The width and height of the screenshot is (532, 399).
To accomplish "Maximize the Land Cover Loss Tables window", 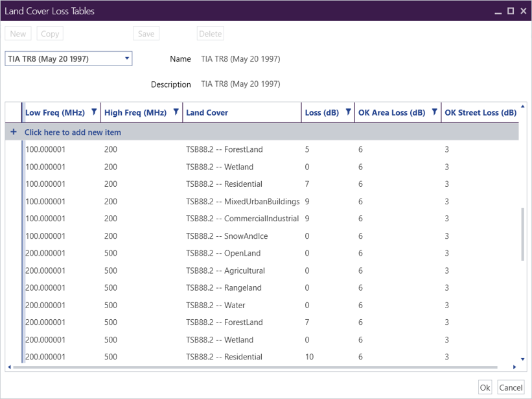I will pyautogui.click(x=511, y=11).
